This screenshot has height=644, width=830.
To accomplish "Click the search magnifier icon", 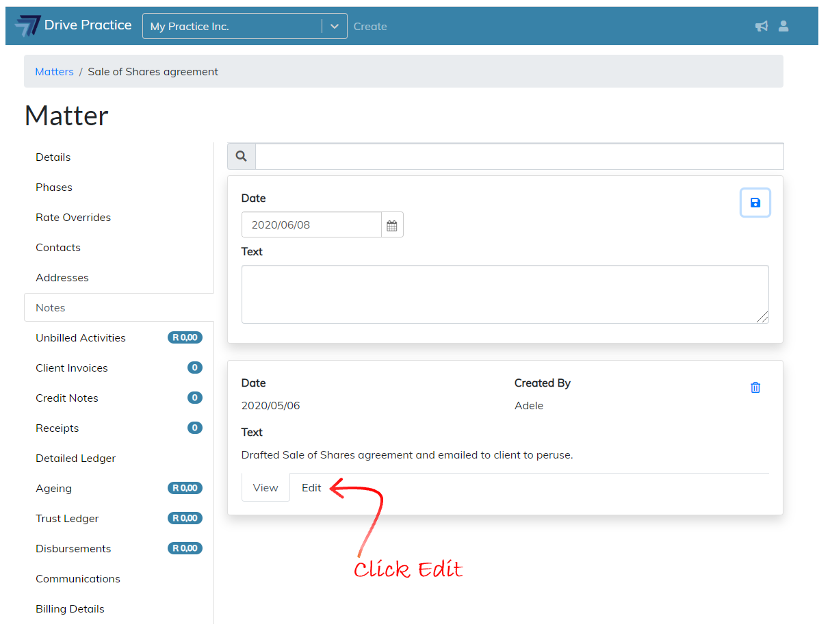I will click(x=241, y=157).
